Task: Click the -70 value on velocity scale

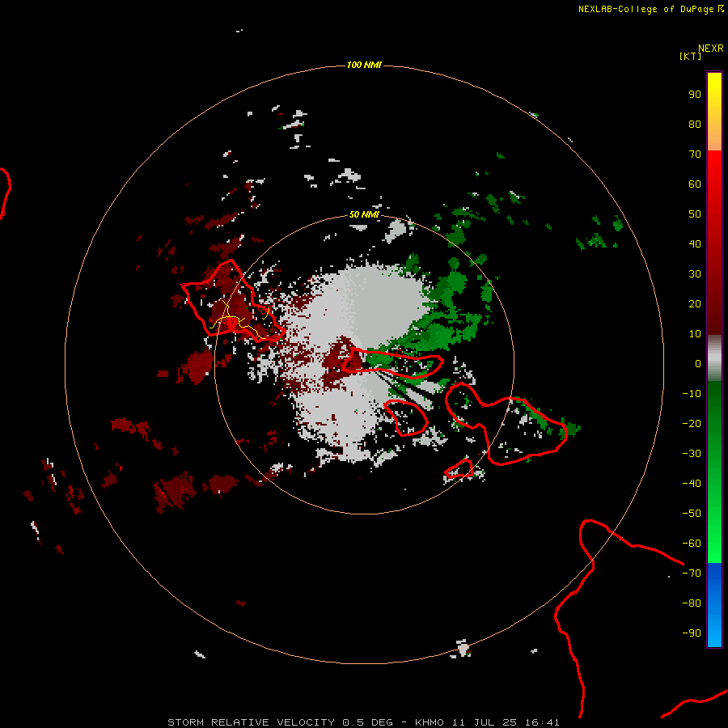Action: coord(692,573)
